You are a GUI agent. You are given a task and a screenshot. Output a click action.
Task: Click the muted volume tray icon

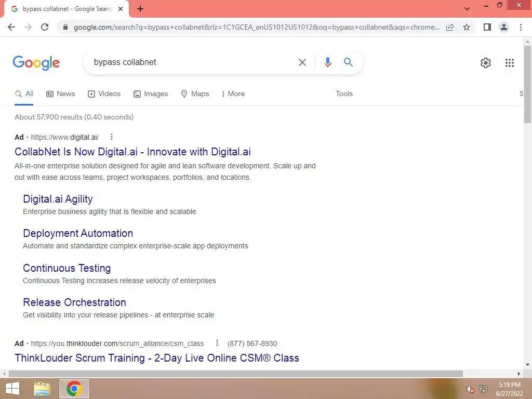[x=470, y=389]
